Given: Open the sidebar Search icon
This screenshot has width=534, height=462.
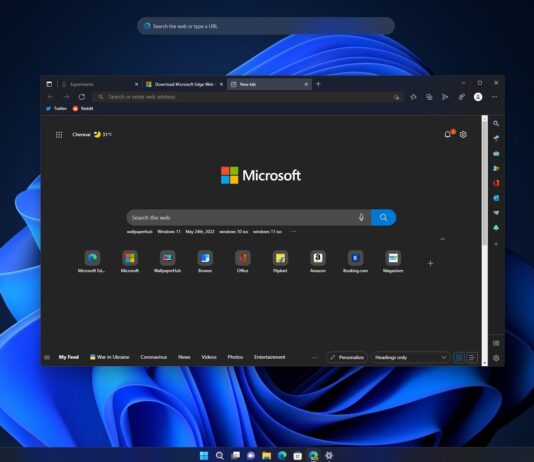Looking at the screenshot, I should [496, 124].
